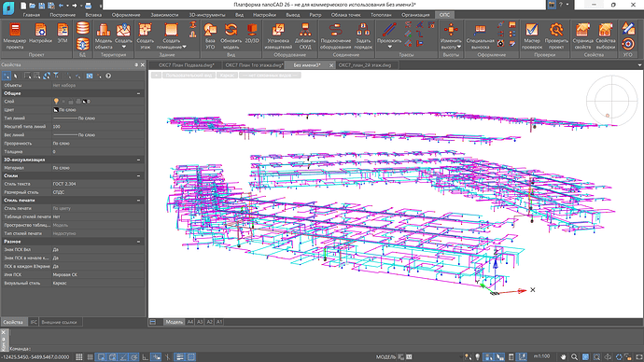Open Специальная выноска tool
Screen dimensions: 644x362
480,36
